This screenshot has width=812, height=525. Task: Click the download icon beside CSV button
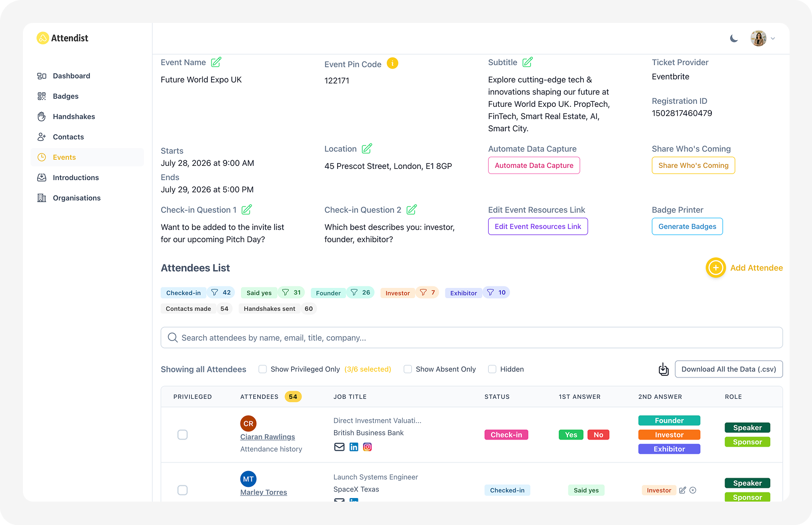(664, 369)
